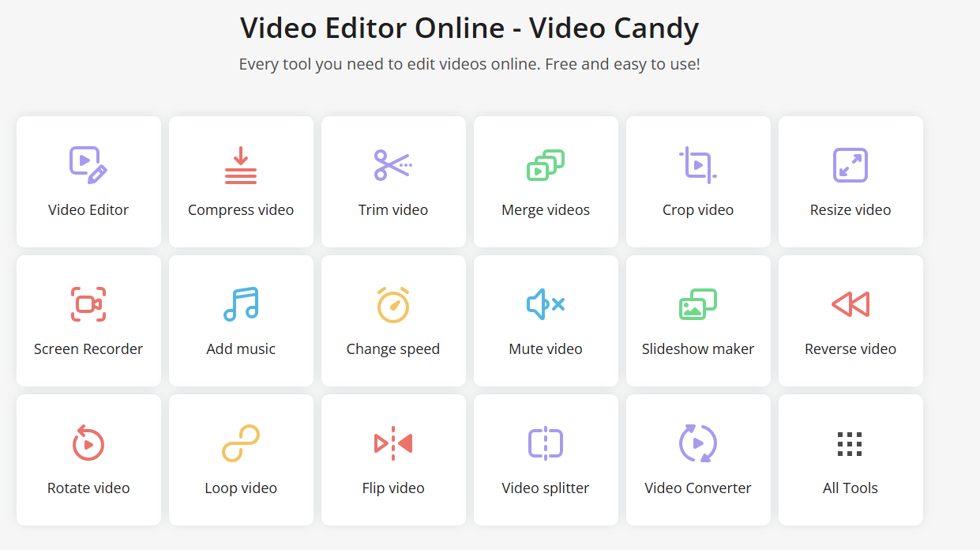Click the Rotate video text label
This screenshot has width=980, height=550.
(x=88, y=488)
